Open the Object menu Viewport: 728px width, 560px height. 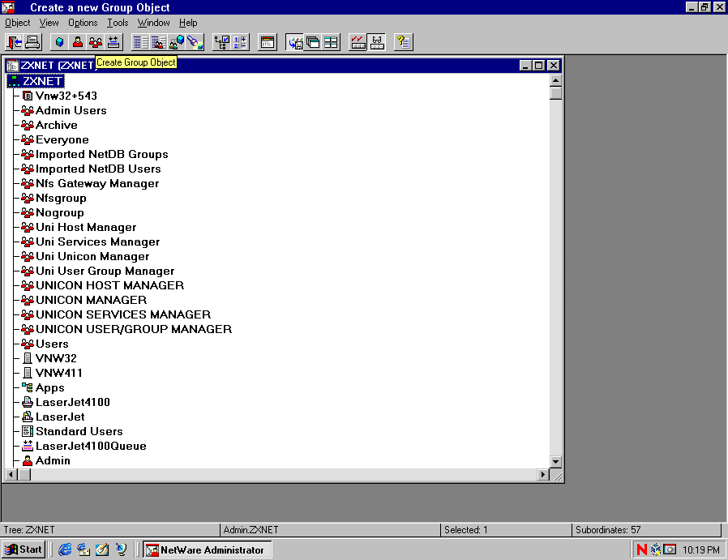(17, 23)
